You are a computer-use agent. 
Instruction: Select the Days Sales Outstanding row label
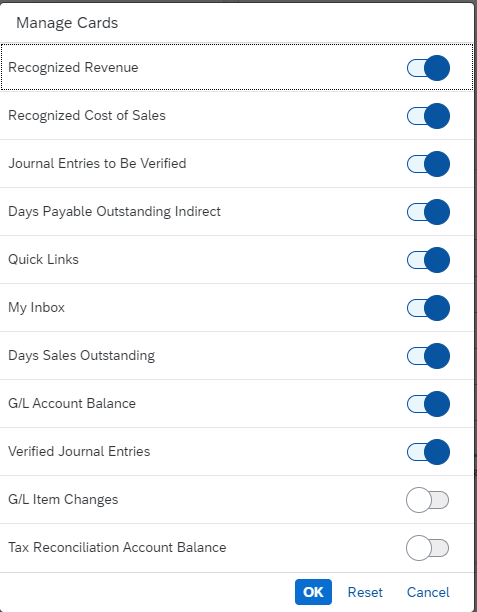tap(81, 356)
